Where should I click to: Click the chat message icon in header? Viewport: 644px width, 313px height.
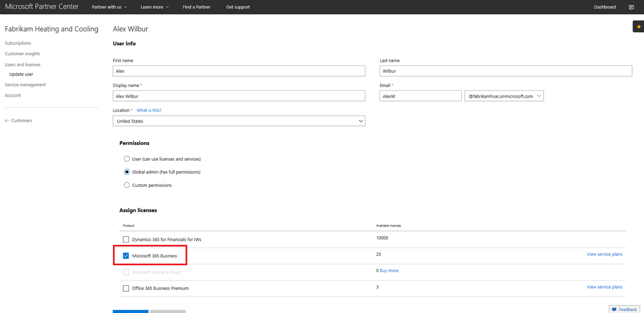pyautogui.click(x=632, y=7)
